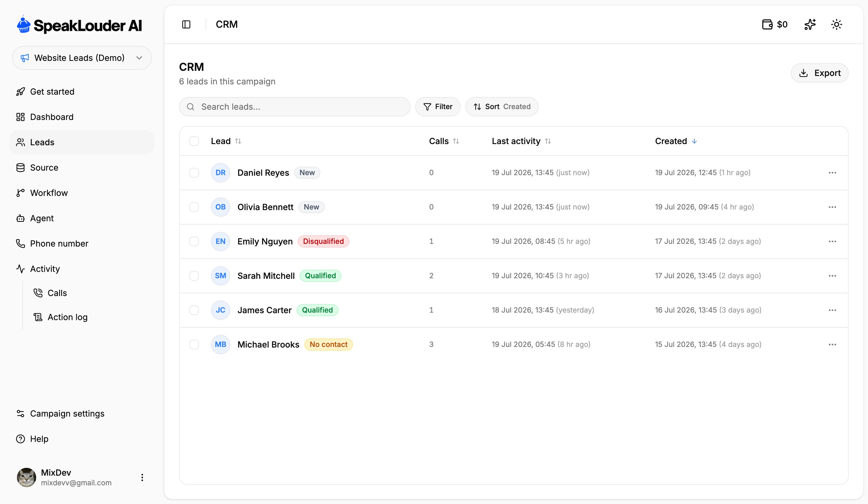Viewport: 868px width, 504px height.
Task: Open the wallet balance $0
Action: (x=775, y=24)
